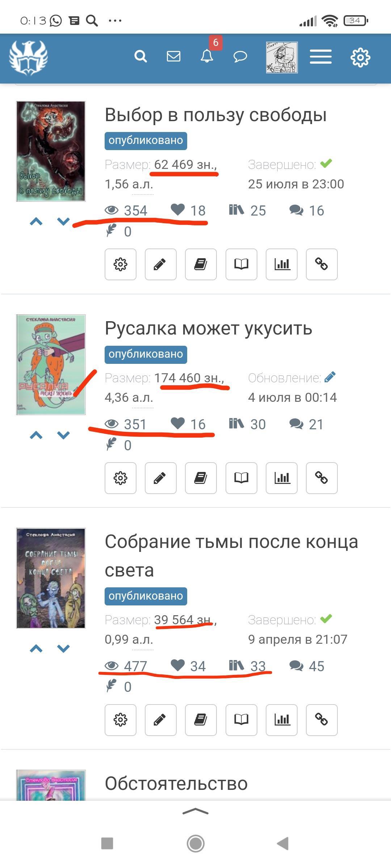Open the messages envelope icon
The height and width of the screenshot is (868, 391).
tap(173, 56)
